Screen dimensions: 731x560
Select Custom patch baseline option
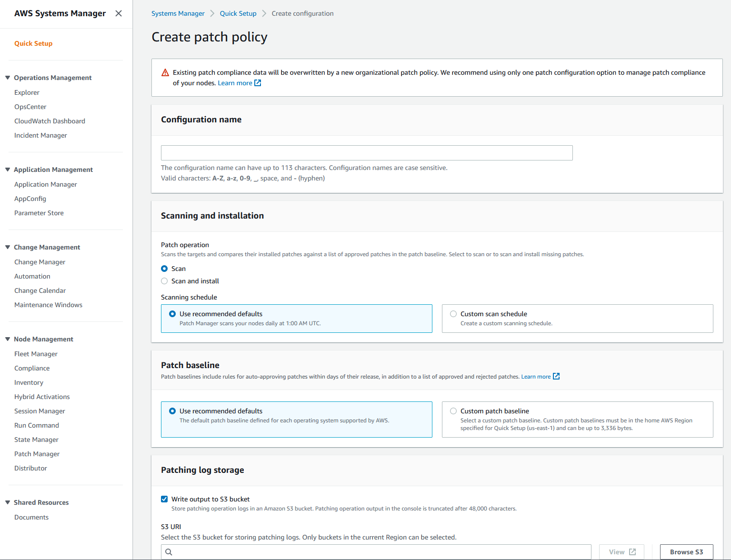point(453,411)
